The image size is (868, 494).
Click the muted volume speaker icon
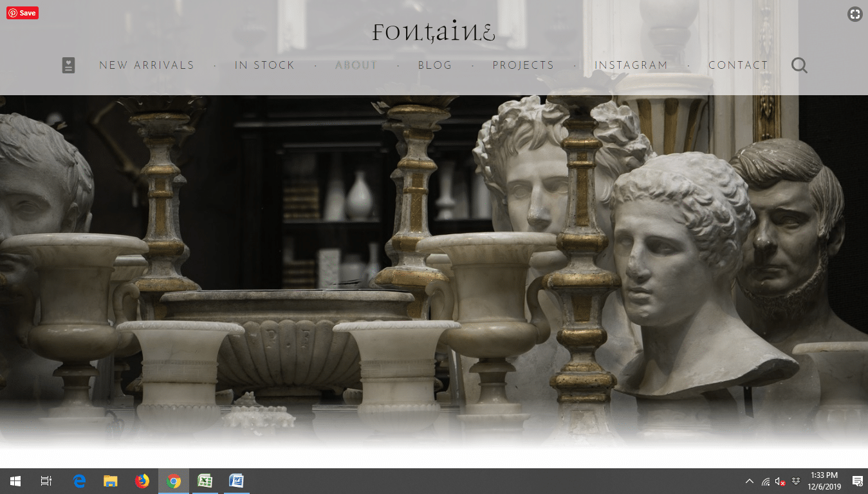780,481
